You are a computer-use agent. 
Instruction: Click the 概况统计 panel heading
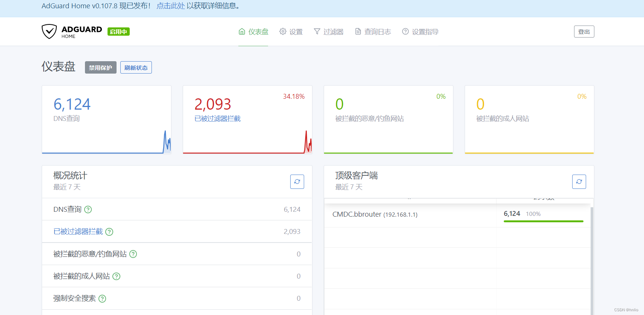tap(70, 176)
